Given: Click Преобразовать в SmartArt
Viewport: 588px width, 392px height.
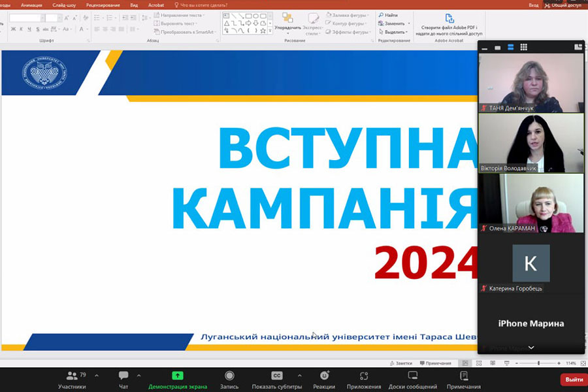Looking at the screenshot, I should coord(185,32).
